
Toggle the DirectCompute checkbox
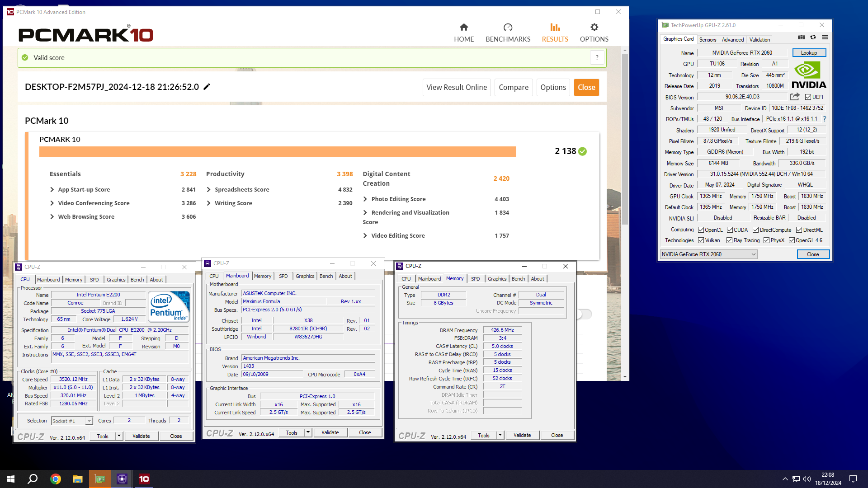click(755, 230)
